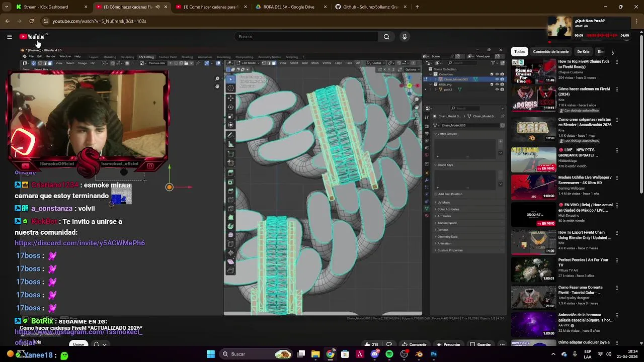This screenshot has width=644, height=362.
Task: Open Photoshop from the taskbar
Action: coord(434,354)
